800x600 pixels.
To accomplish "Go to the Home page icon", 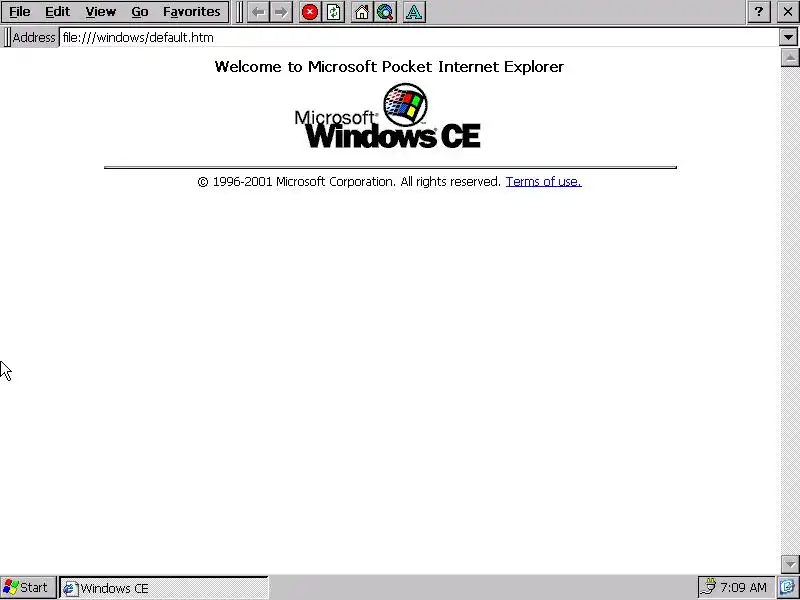I will click(x=362, y=12).
